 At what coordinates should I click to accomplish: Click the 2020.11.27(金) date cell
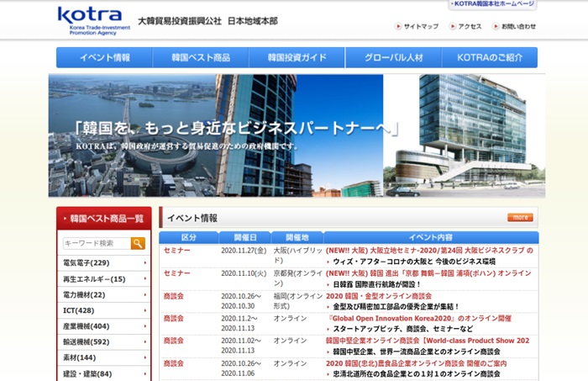244,251
